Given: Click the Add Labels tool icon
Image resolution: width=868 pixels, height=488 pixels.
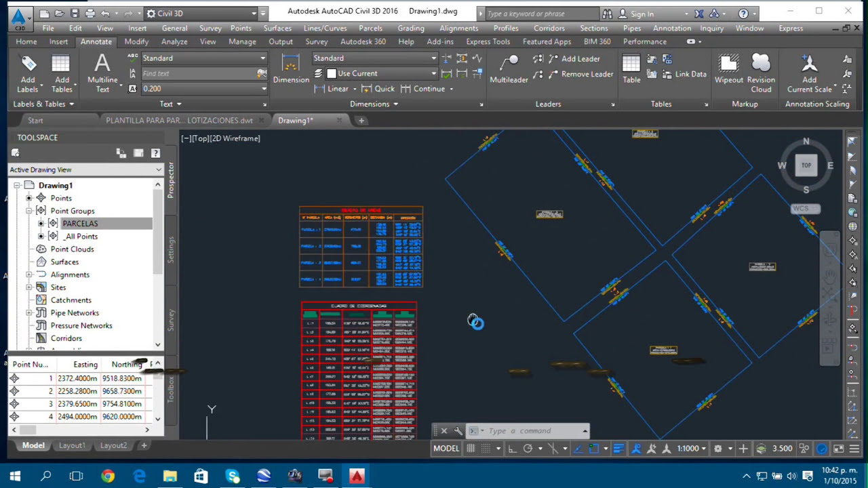Looking at the screenshot, I should (x=28, y=64).
